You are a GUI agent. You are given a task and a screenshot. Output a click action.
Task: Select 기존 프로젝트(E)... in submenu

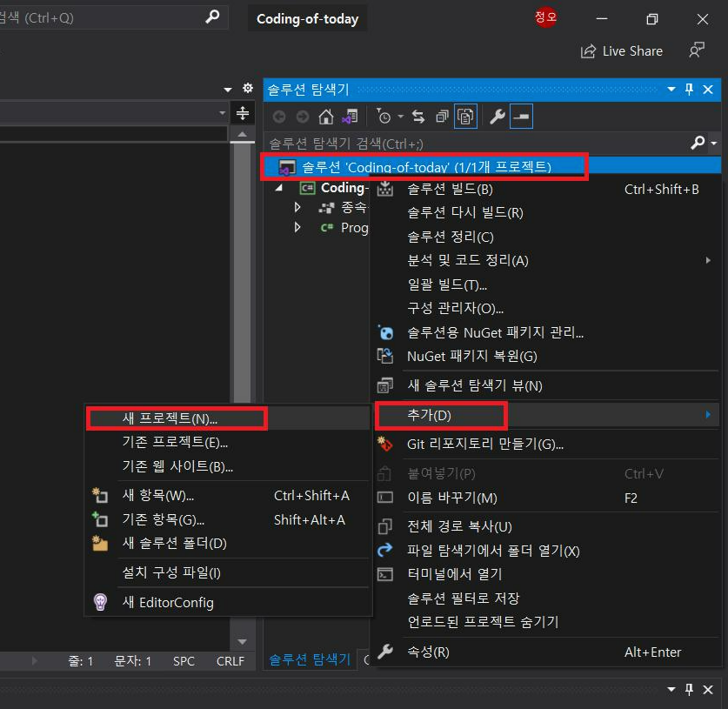[228, 442]
